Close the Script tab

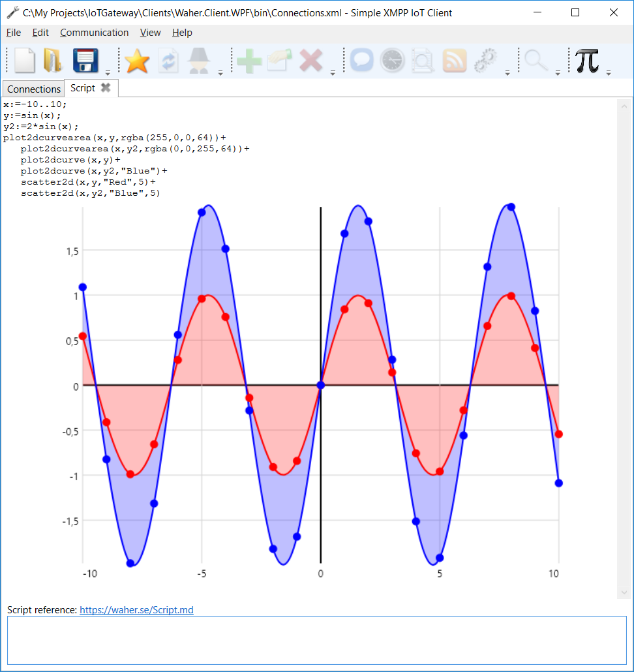(106, 87)
